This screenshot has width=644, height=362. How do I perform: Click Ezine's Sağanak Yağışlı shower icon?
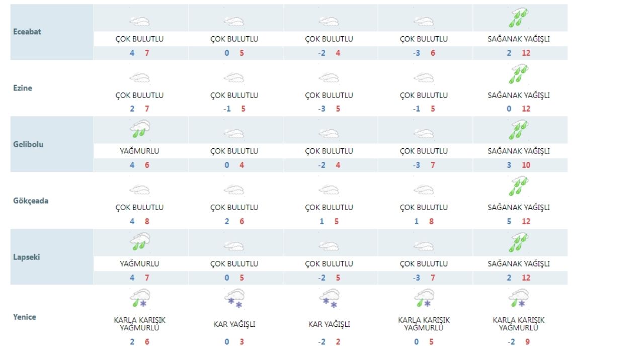pos(518,74)
